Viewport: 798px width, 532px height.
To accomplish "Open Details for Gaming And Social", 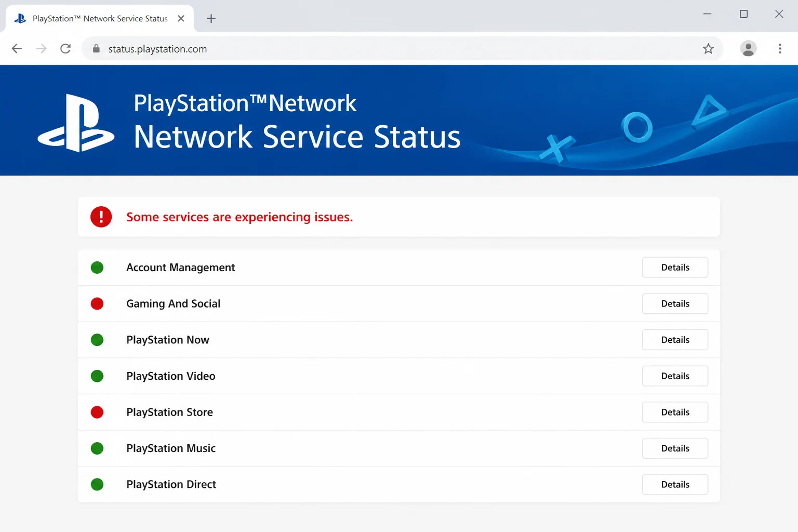I will click(675, 303).
